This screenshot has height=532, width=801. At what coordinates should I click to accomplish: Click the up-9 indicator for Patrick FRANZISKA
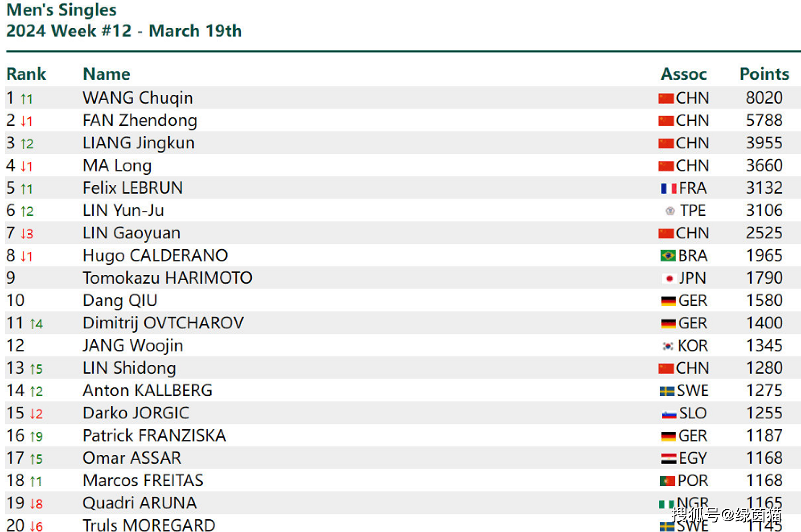[36, 436]
